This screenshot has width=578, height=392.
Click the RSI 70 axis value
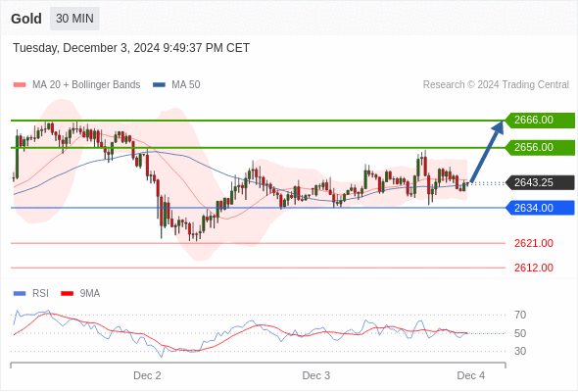(520, 315)
